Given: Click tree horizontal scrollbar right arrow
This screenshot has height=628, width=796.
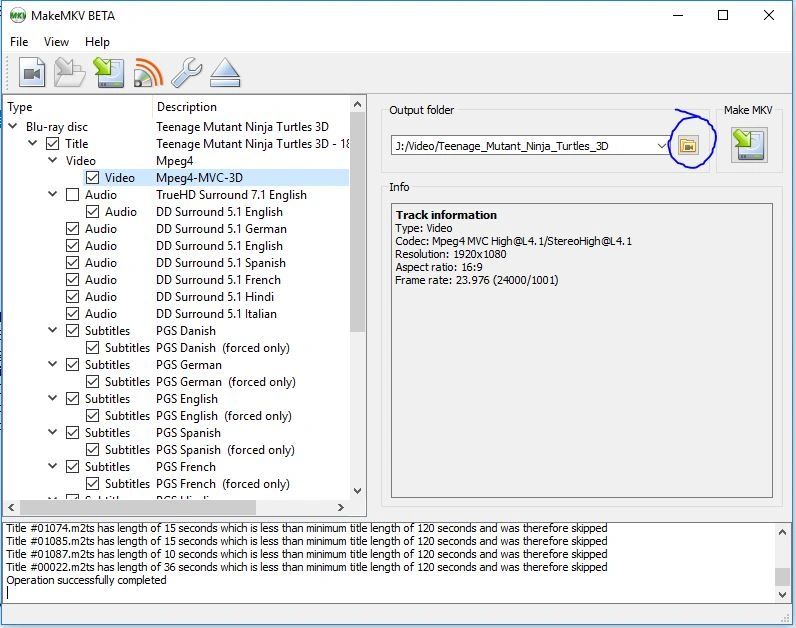Looking at the screenshot, I should click(x=341, y=507).
